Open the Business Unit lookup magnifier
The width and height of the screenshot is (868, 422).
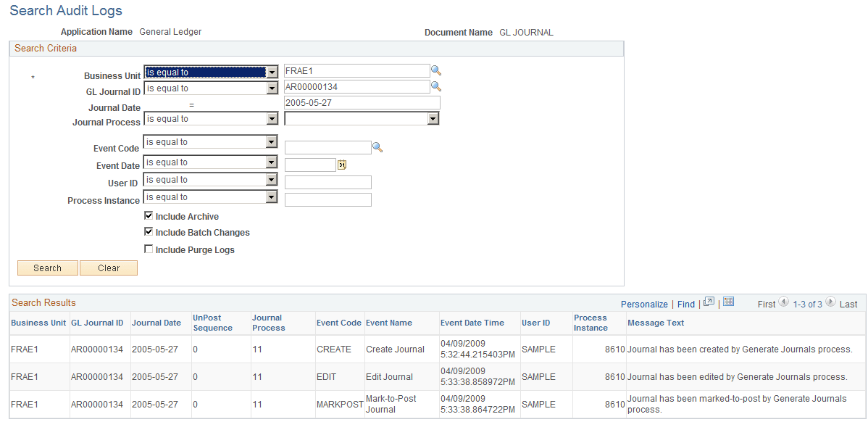435,70
